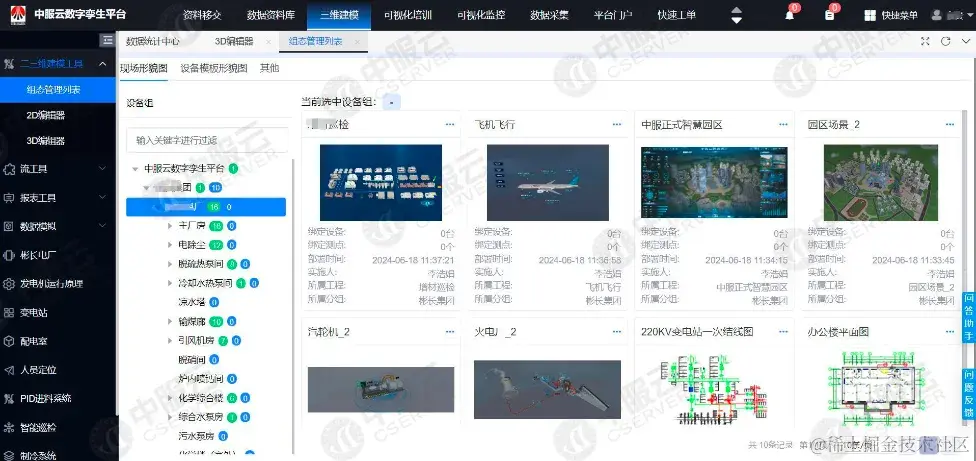The image size is (976, 461).
Task: Expand the 化学综合楼 tree node
Action: [170, 398]
